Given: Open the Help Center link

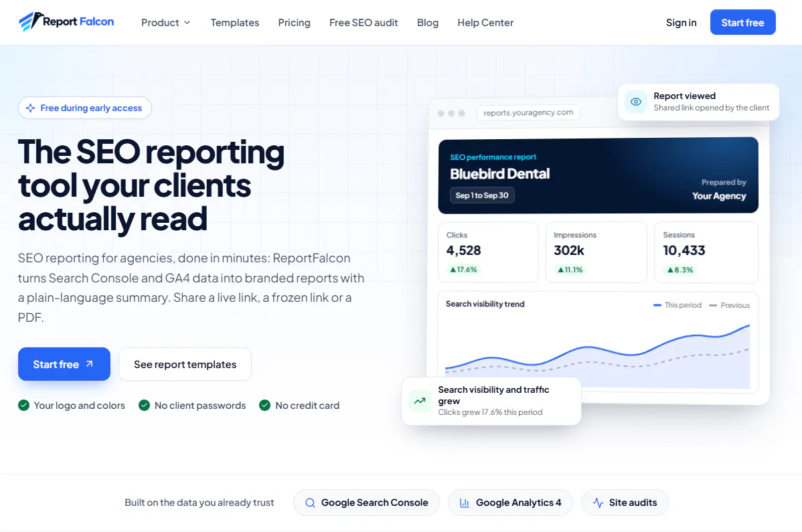Looking at the screenshot, I should click(x=485, y=23).
